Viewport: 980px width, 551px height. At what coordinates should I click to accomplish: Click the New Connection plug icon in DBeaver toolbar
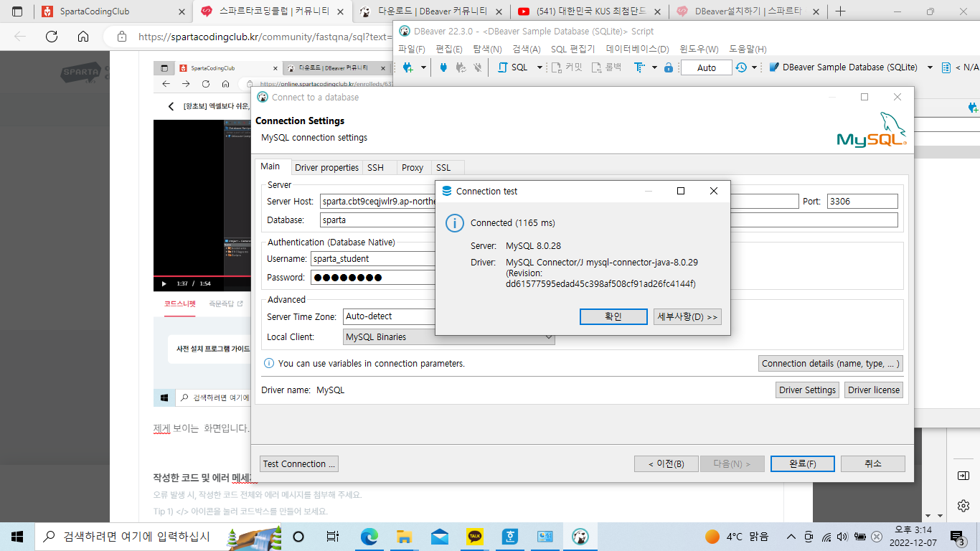click(408, 67)
